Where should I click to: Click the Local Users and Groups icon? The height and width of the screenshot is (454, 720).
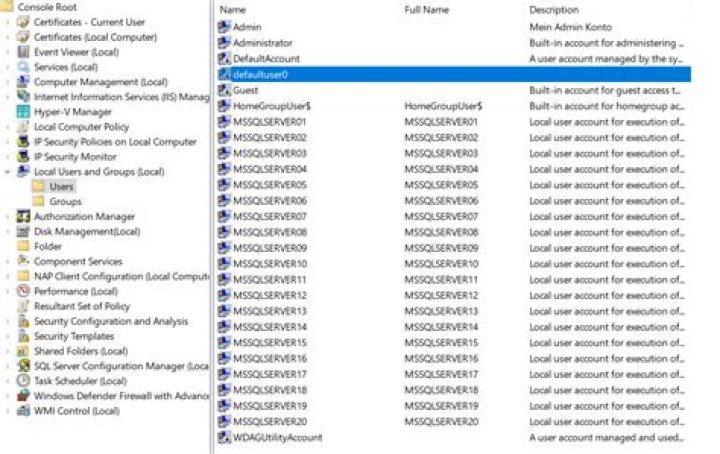[x=23, y=172]
